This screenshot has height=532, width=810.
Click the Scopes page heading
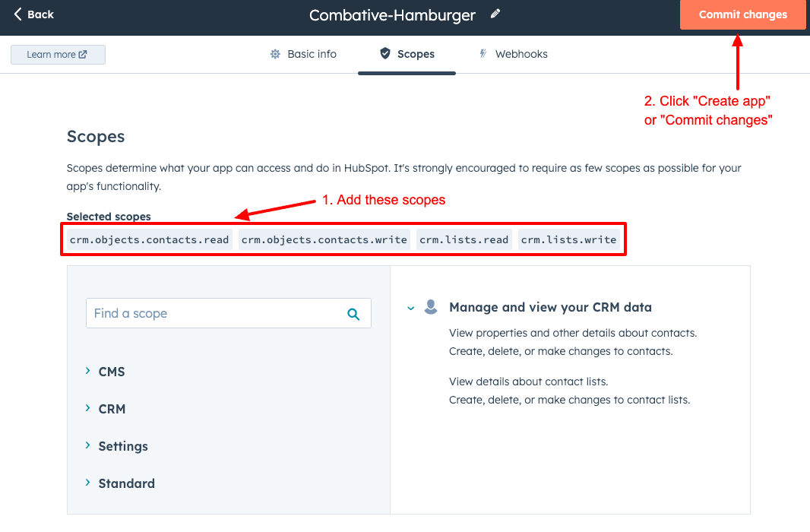(96, 136)
